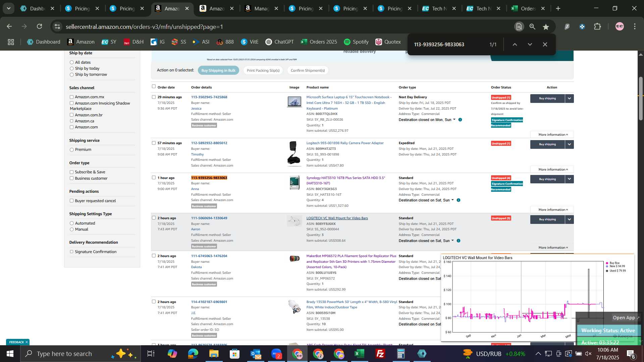Viewport: 644px width, 362px height.
Task: Reload the Seller Central page
Action: (40, 26)
